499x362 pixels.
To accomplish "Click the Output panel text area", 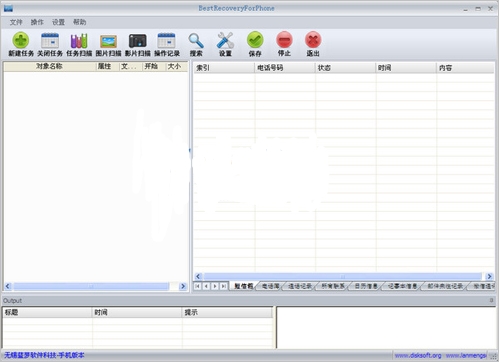I will (x=386, y=328).
